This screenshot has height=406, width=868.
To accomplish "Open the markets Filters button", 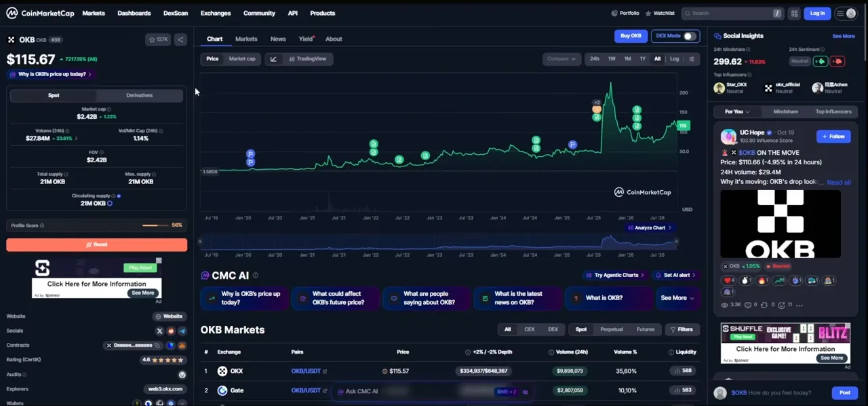I will point(682,329).
